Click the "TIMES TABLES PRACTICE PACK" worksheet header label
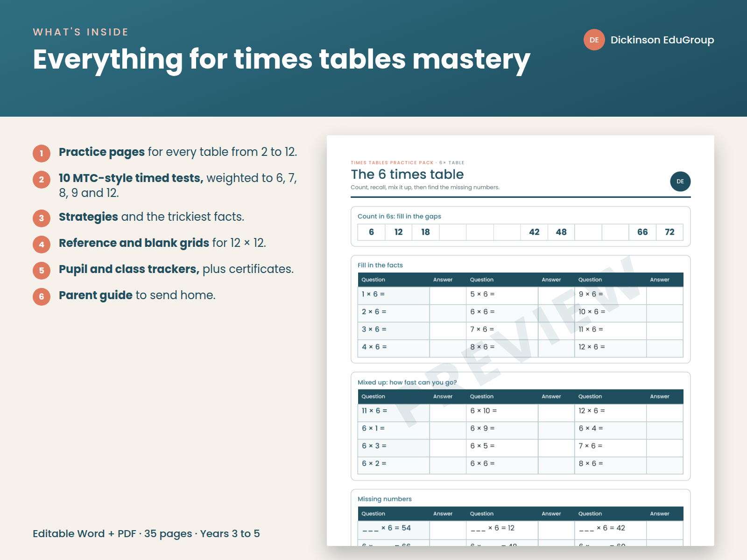The image size is (747, 560). click(392, 163)
